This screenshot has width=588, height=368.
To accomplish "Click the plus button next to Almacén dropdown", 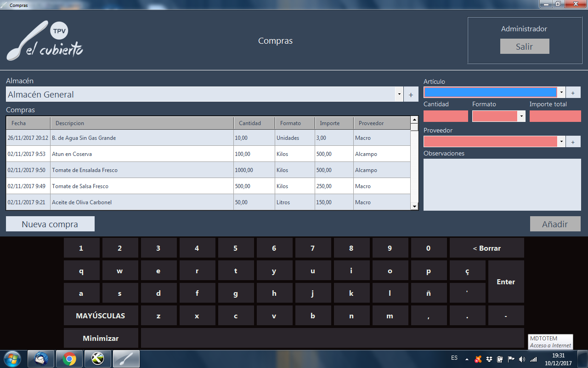I will 411,95.
